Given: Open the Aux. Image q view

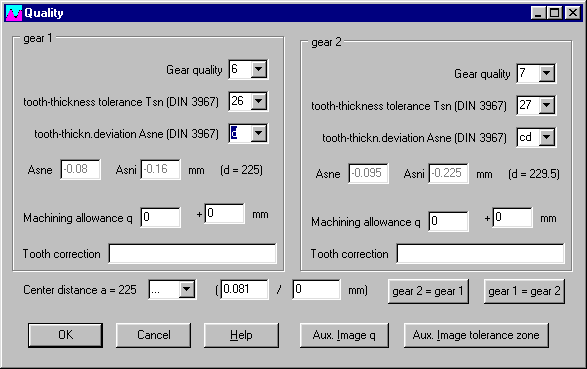Looking at the screenshot, I should (344, 335).
